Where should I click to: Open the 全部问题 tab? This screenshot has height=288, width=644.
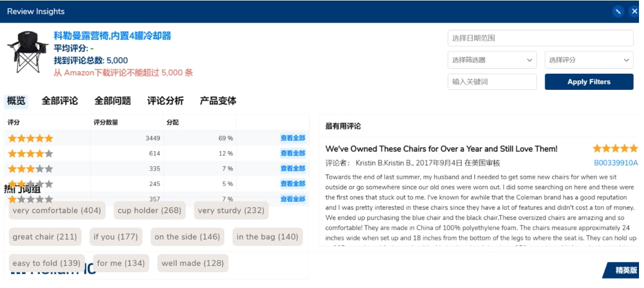click(x=113, y=101)
